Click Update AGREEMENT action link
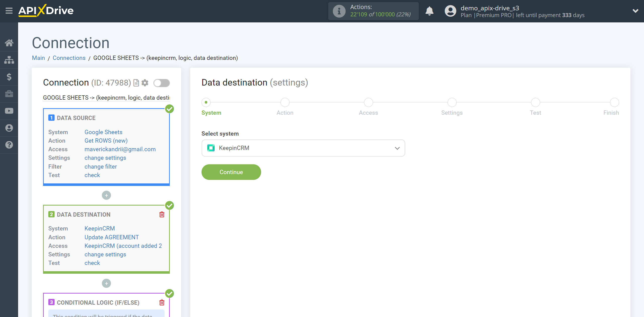644x317 pixels. point(112,237)
